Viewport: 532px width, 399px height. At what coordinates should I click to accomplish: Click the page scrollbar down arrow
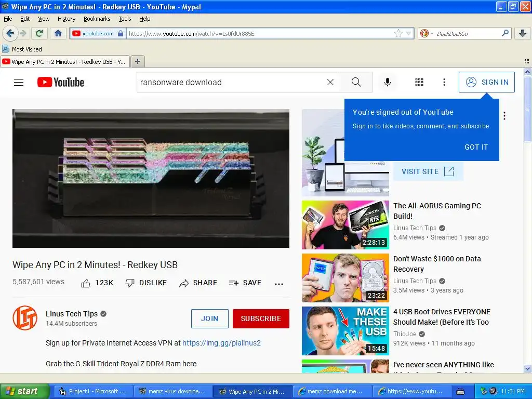tap(527, 368)
